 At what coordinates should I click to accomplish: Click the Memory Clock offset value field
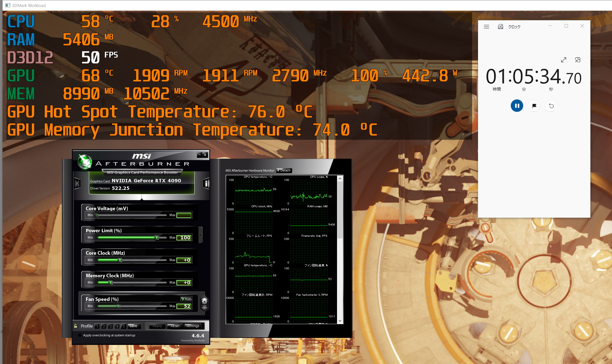click(184, 283)
